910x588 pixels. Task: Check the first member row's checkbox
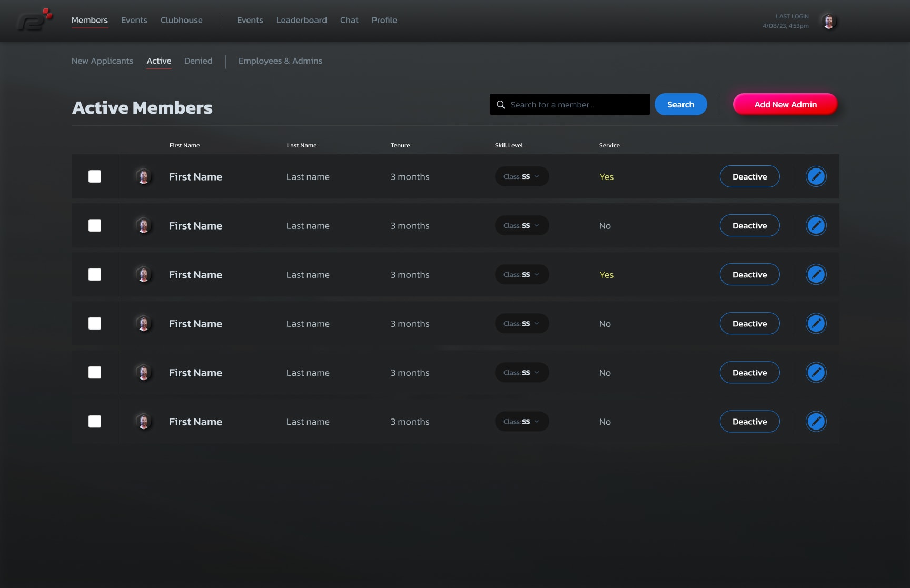(95, 176)
